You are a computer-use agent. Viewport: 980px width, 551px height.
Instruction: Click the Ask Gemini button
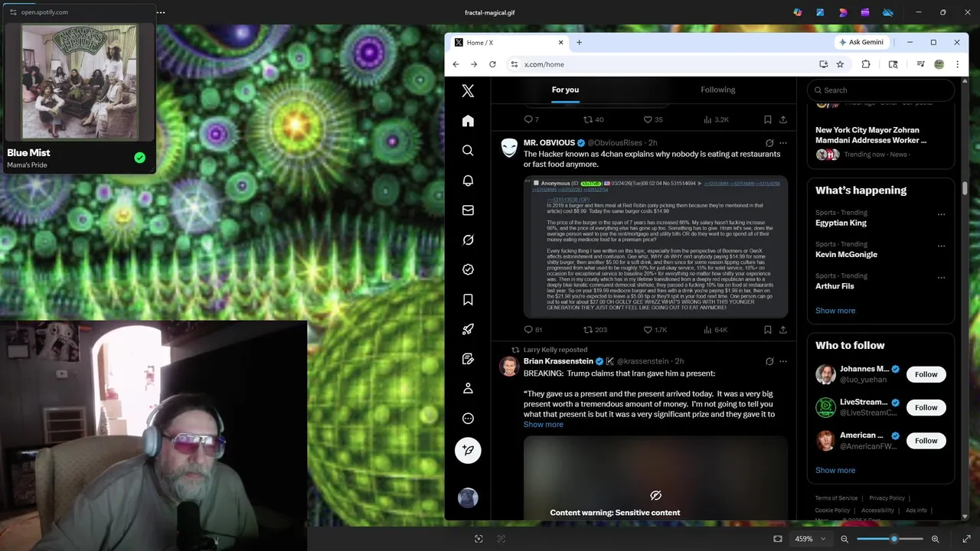[861, 42]
